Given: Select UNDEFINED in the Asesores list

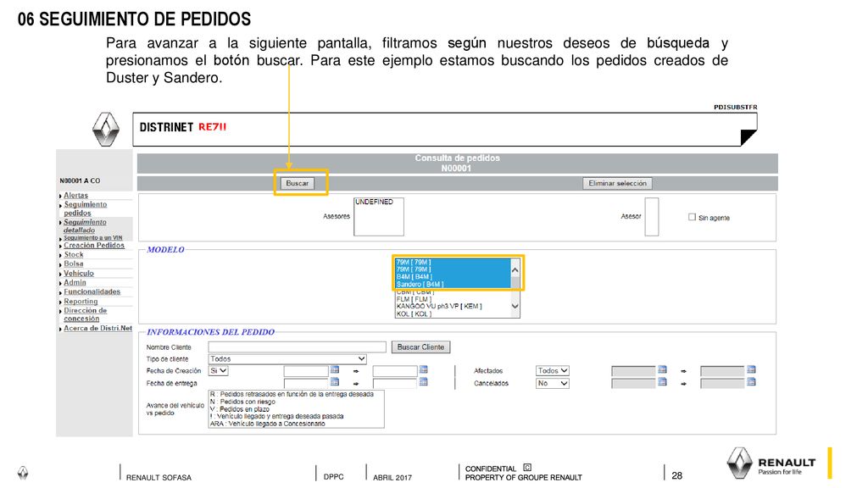Looking at the screenshot, I should coord(374,202).
